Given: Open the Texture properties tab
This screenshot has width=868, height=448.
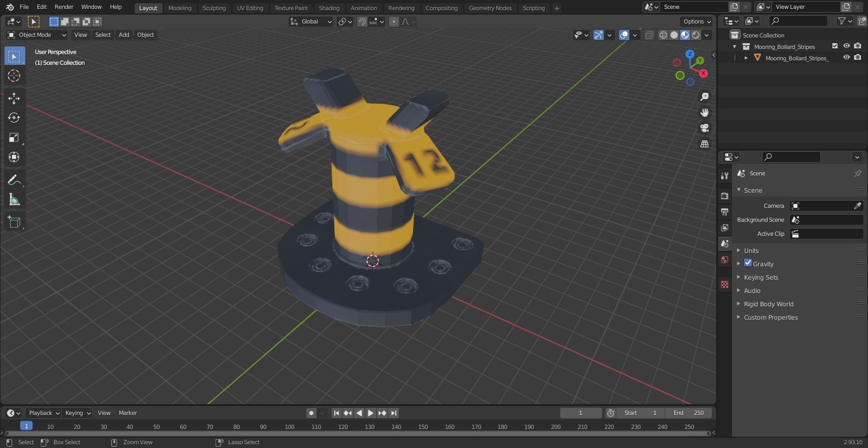Looking at the screenshot, I should click(x=724, y=284).
